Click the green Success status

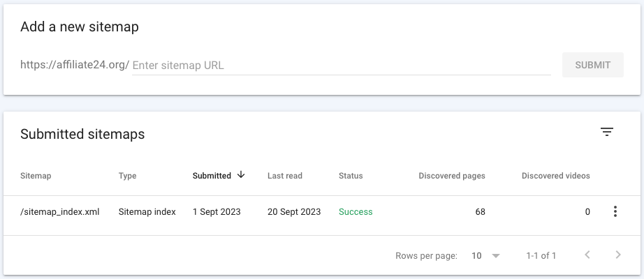click(356, 212)
